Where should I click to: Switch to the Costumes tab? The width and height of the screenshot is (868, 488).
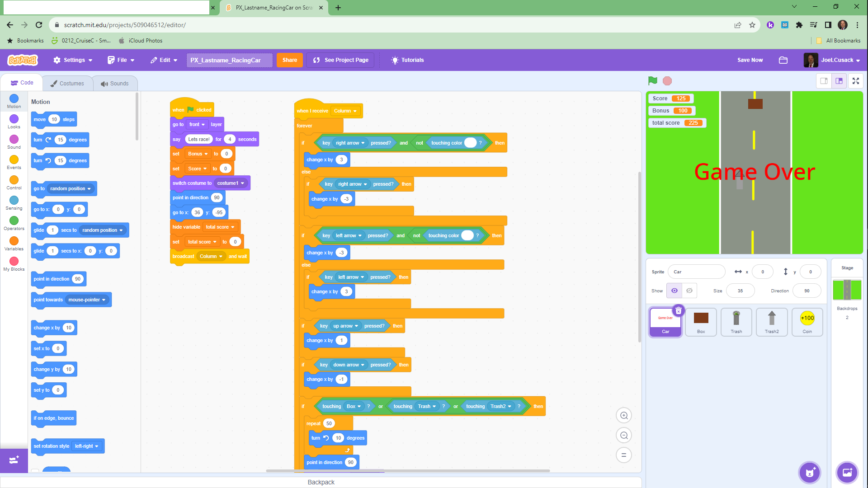point(67,84)
